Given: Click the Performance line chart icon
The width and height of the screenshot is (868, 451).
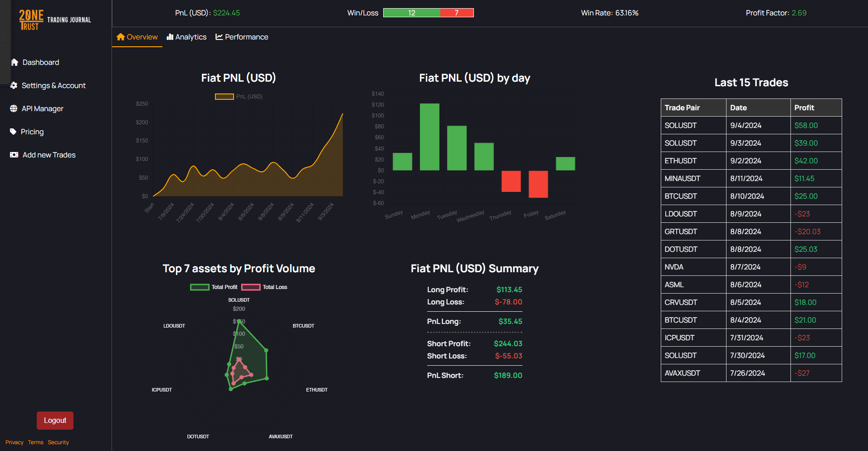Looking at the screenshot, I should [219, 37].
